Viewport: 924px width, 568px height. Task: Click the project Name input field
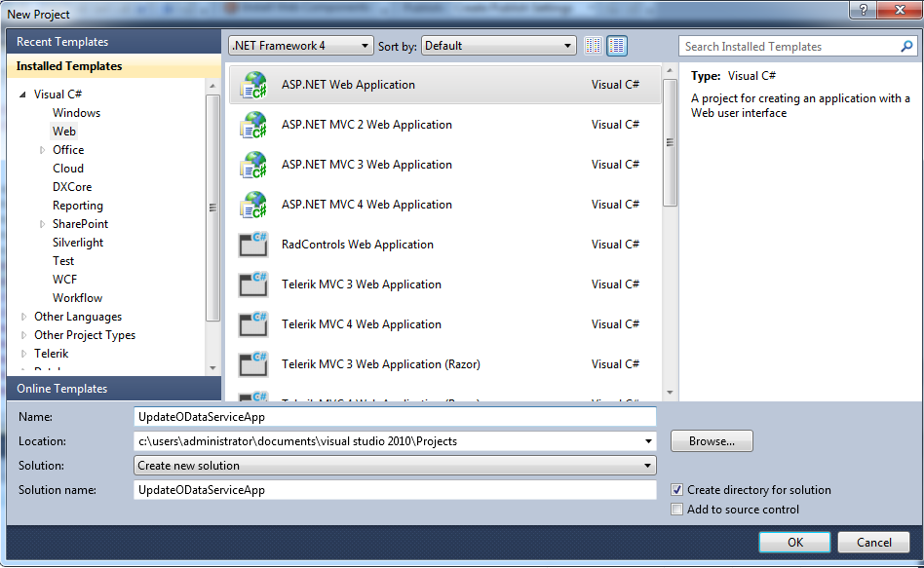[395, 417]
